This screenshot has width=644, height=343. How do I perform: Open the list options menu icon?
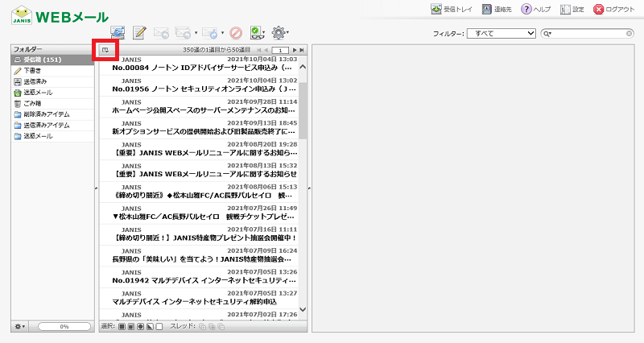click(x=105, y=50)
